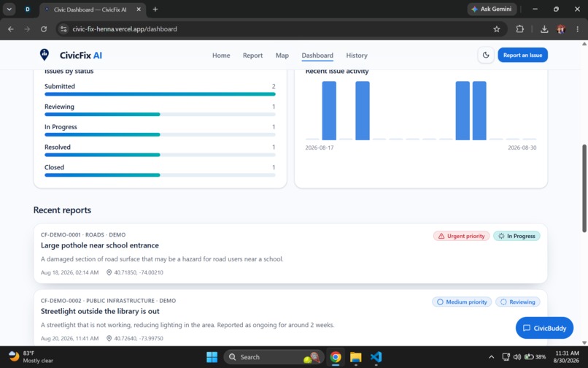Open the Windows Start menu

pyautogui.click(x=212, y=357)
